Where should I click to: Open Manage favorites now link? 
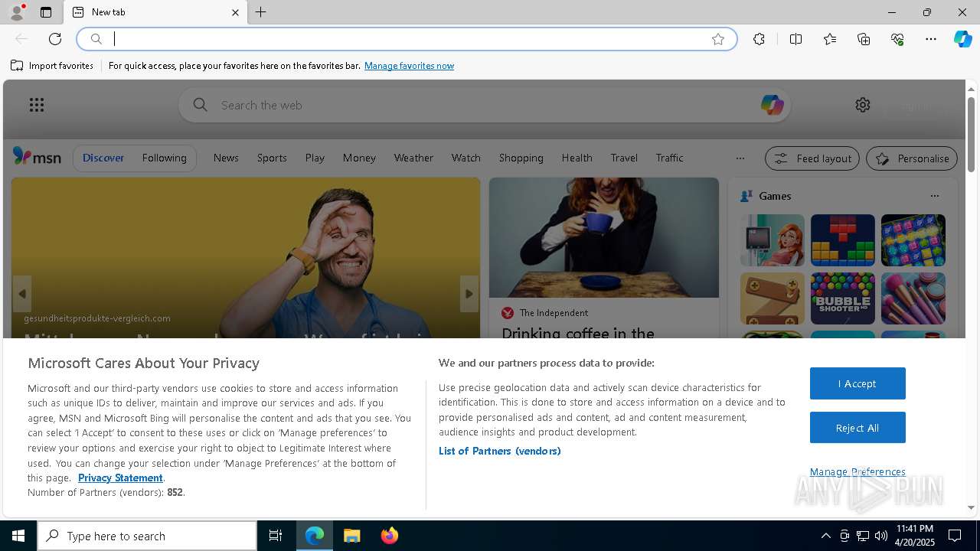[409, 66]
